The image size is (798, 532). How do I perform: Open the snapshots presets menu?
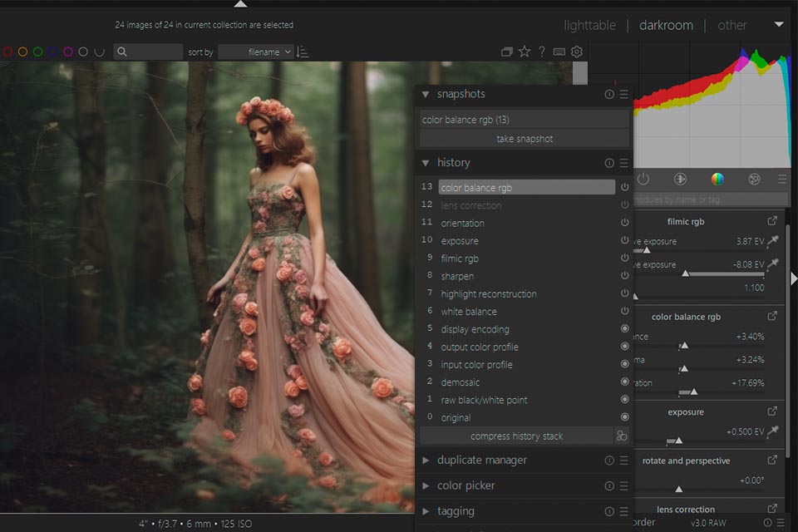point(624,94)
